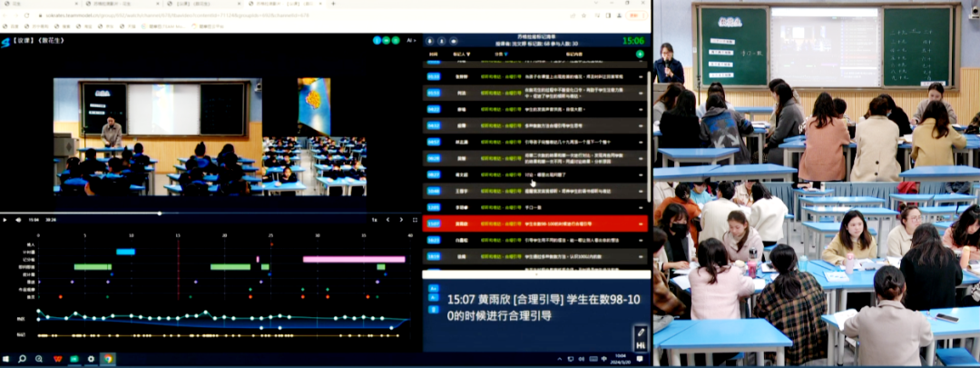Image resolution: width=980 pixels, height=368 pixels.
Task: Jump to the next marker using the right arrow
Action: coord(398,219)
